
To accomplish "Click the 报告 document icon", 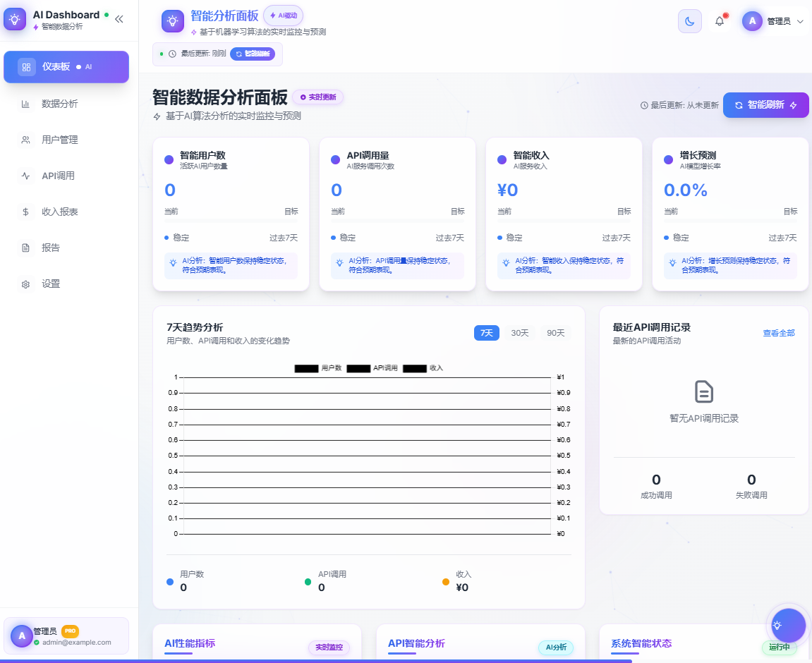I will tap(26, 248).
